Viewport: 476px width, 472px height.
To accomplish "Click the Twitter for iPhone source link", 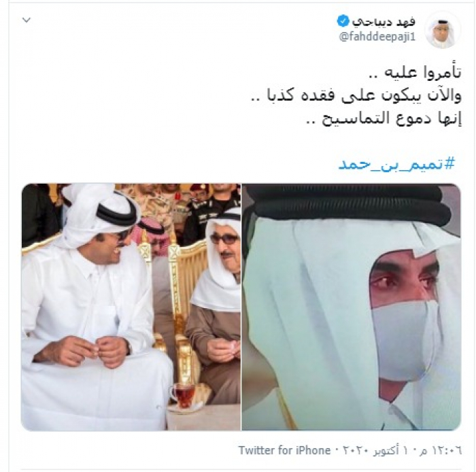I will (x=284, y=450).
